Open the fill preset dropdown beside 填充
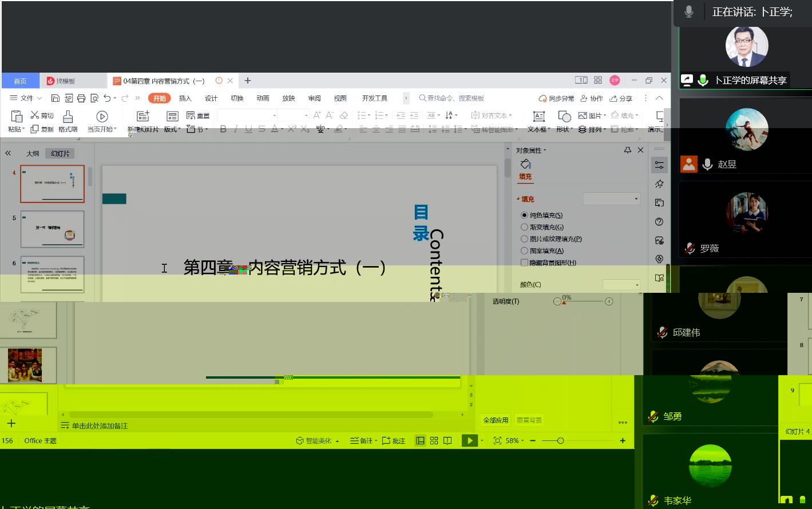812x509 pixels. (x=611, y=199)
